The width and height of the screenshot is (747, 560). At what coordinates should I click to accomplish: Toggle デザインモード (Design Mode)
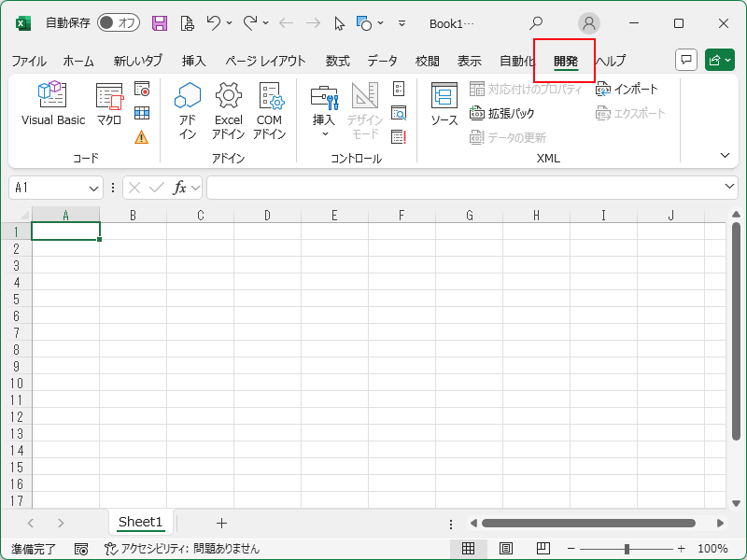365,110
